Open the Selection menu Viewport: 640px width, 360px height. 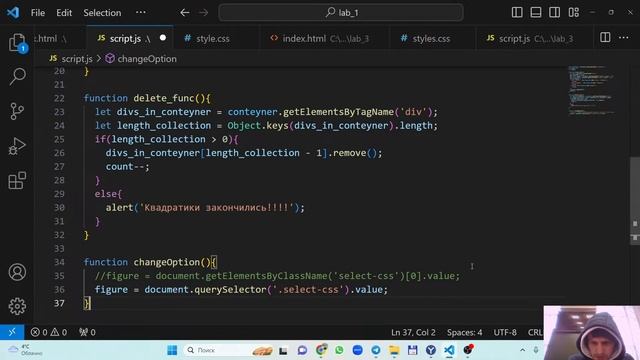(x=102, y=13)
